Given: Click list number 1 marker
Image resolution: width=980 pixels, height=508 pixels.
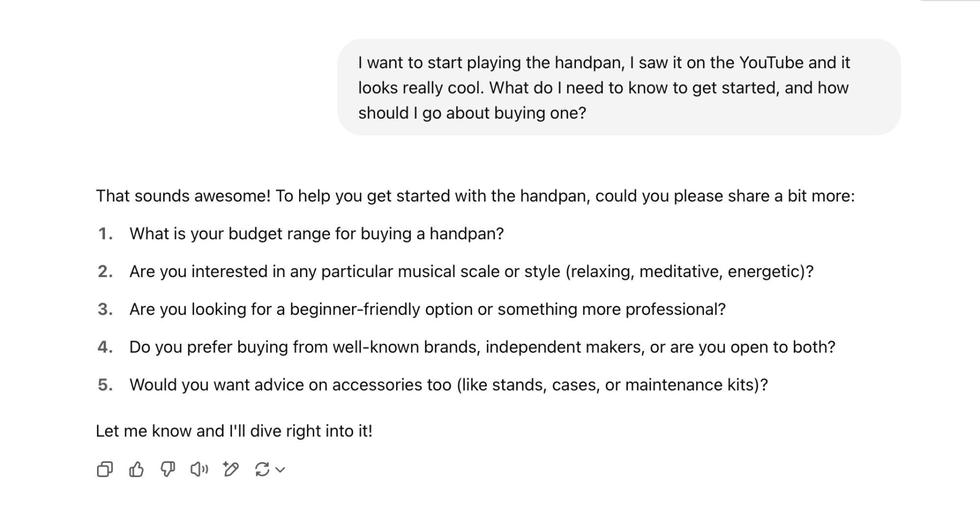Looking at the screenshot, I should point(105,233).
